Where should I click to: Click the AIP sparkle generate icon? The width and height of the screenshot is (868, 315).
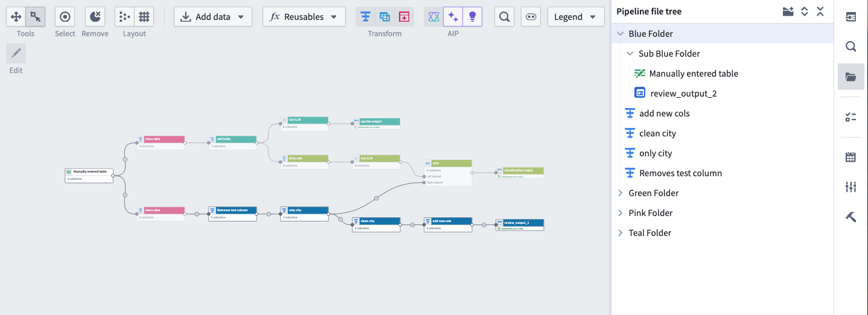[x=453, y=17]
